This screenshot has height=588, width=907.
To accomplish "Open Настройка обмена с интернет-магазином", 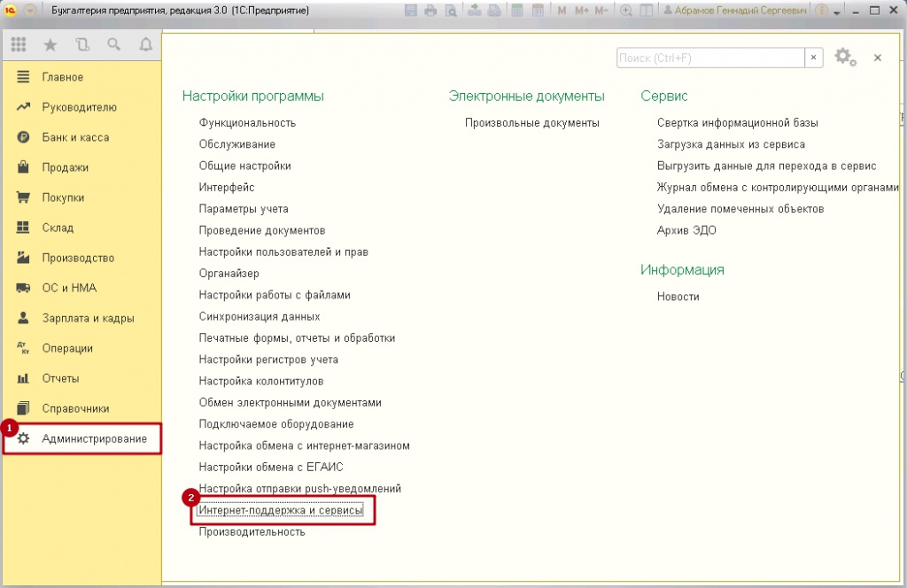I will 305,445.
